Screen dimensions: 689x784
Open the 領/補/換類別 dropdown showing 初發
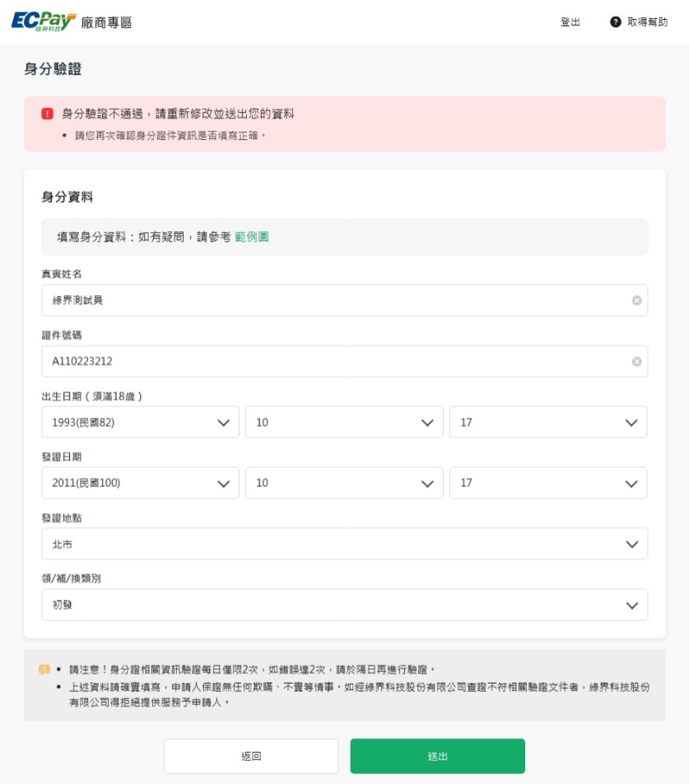[344, 605]
